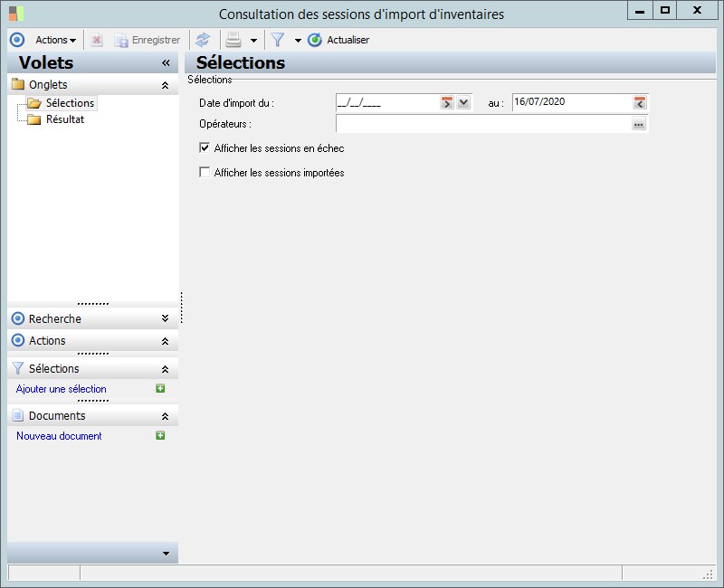Open the Actions dropdown menu in toolbar
Image resolution: width=724 pixels, height=588 pixels.
[55, 40]
